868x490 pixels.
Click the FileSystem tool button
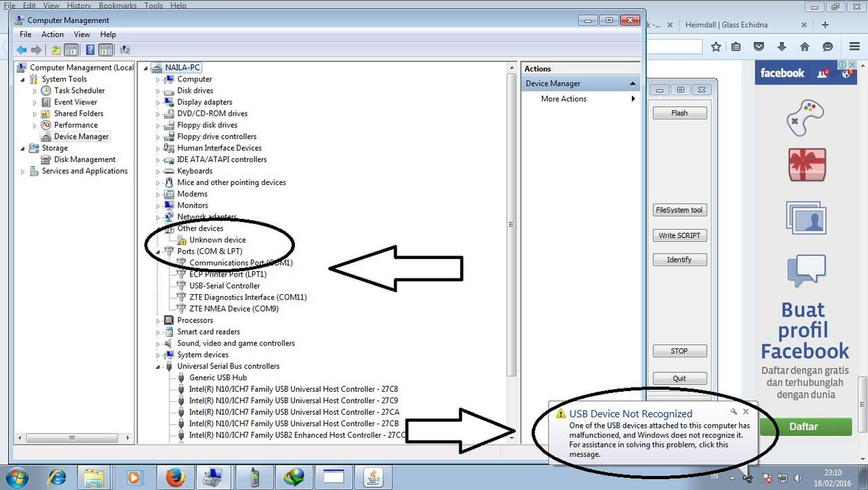[679, 210]
